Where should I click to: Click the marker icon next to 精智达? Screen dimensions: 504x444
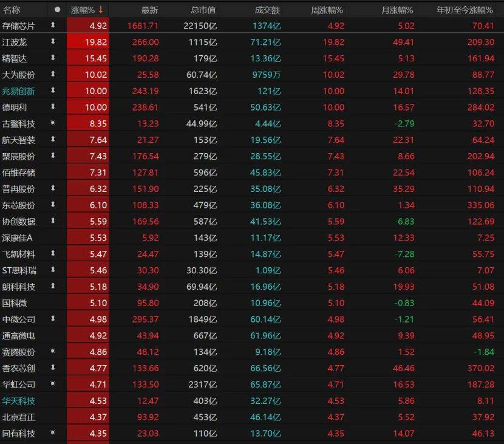coord(53,58)
